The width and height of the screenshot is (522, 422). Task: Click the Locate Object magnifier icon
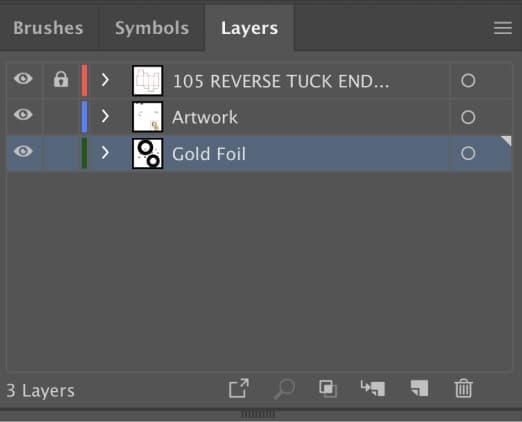point(284,389)
